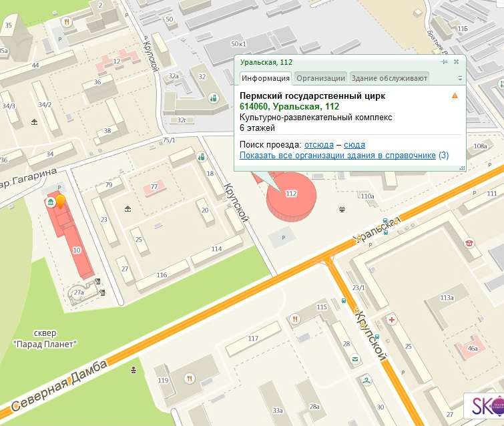
Task: Click building label 75/1
Action: (170, 140)
